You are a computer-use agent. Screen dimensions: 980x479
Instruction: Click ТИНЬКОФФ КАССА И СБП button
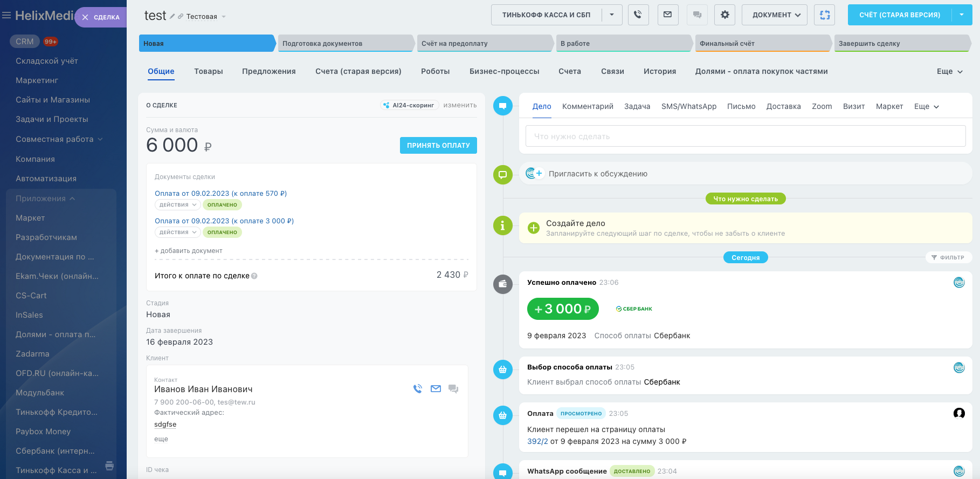(546, 15)
